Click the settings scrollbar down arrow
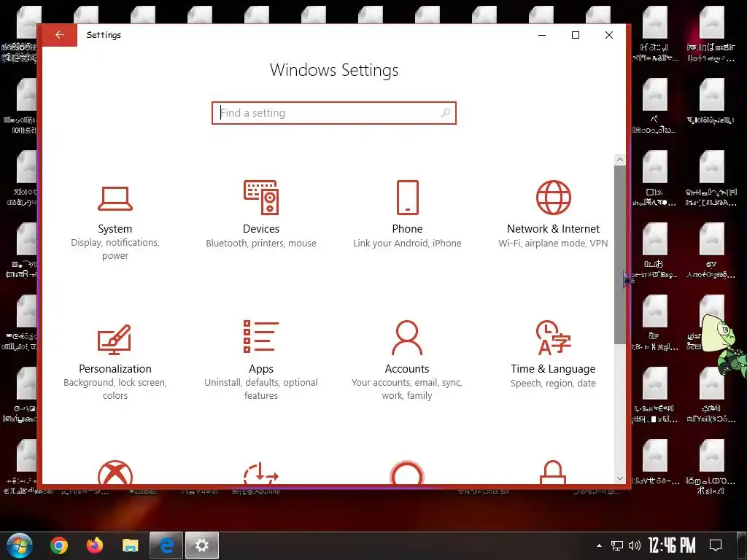The height and width of the screenshot is (560, 747). pos(620,478)
